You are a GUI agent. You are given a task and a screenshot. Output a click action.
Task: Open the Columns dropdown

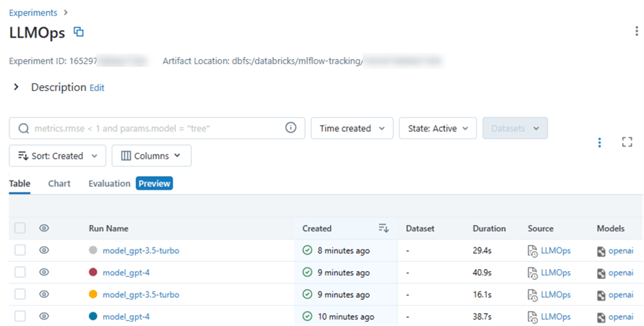coord(152,156)
